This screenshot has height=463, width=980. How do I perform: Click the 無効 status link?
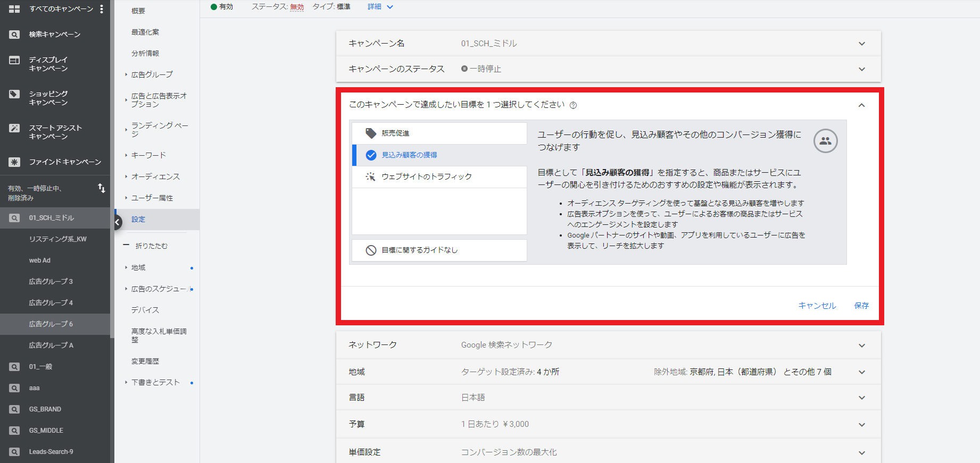[297, 7]
